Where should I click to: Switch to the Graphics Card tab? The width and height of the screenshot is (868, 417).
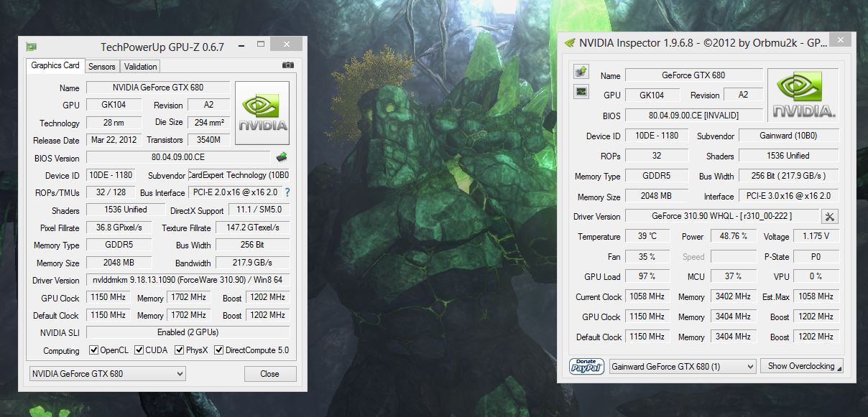(x=55, y=65)
